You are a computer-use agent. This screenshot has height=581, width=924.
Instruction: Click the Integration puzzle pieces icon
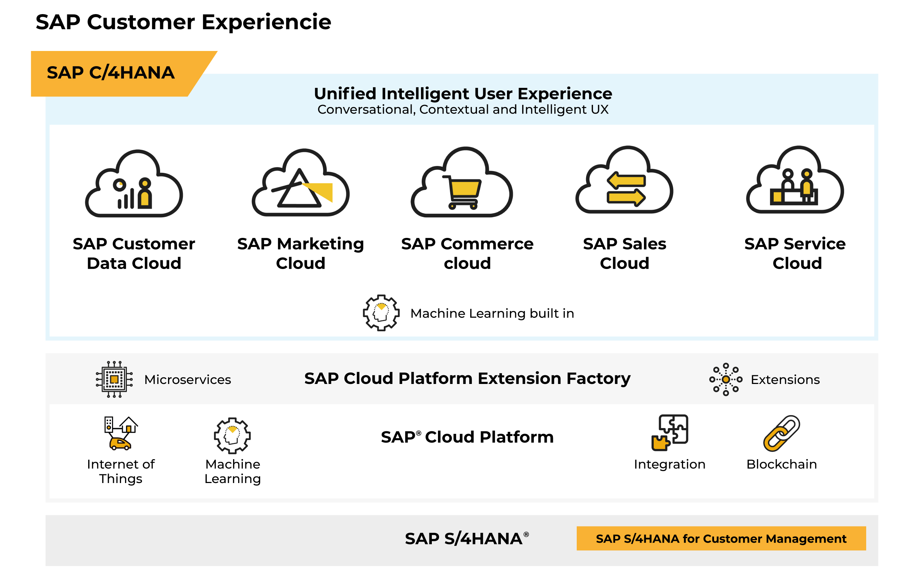(x=670, y=432)
